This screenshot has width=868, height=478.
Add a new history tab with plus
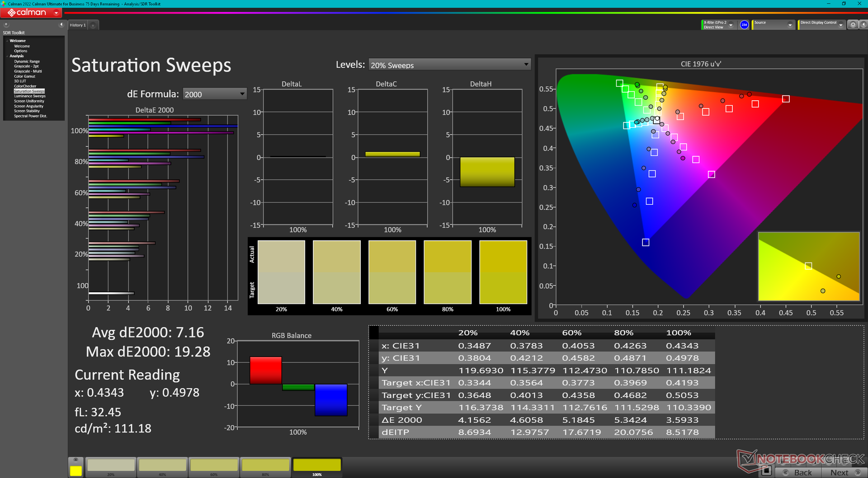click(93, 25)
